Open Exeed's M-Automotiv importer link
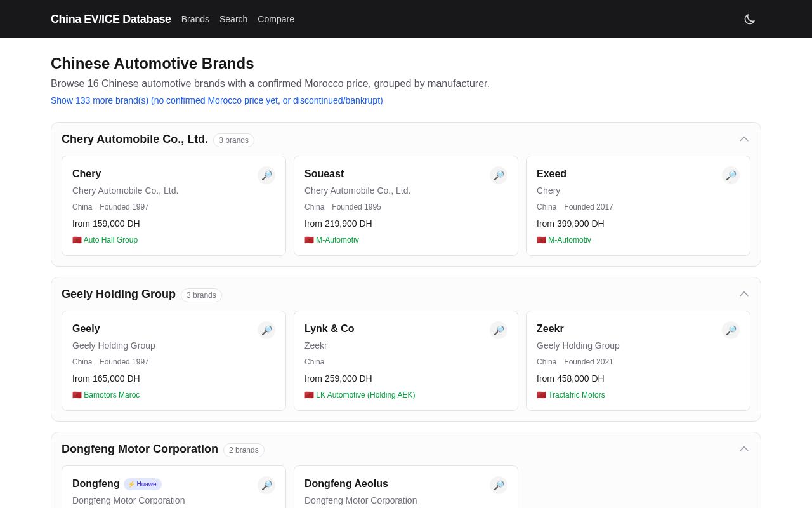This screenshot has height=508, width=812. [x=564, y=240]
